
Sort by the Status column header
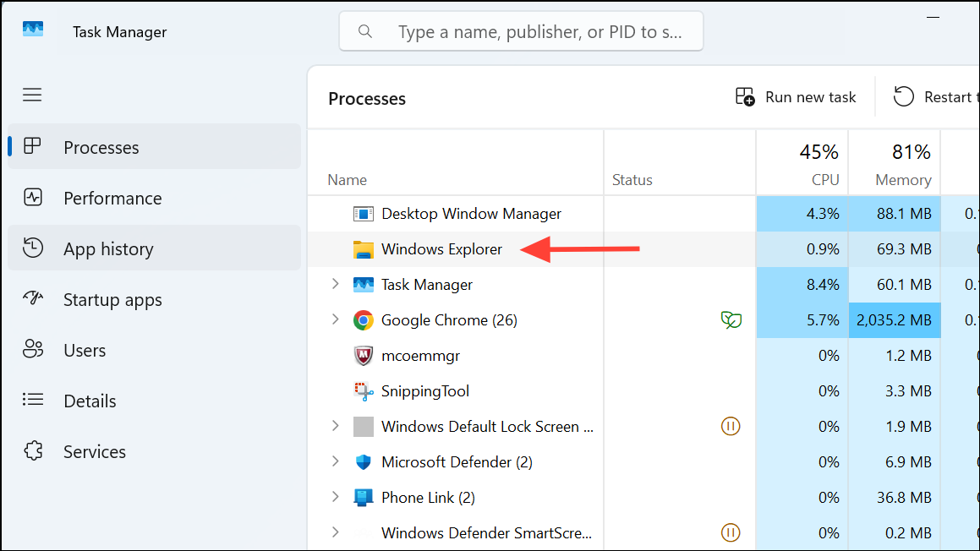click(x=680, y=162)
